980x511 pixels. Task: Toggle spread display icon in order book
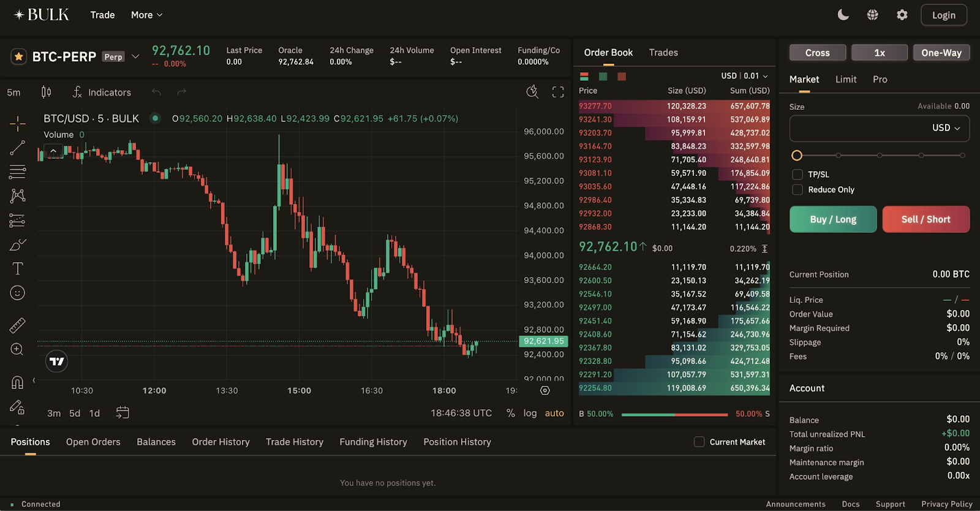[x=764, y=249]
